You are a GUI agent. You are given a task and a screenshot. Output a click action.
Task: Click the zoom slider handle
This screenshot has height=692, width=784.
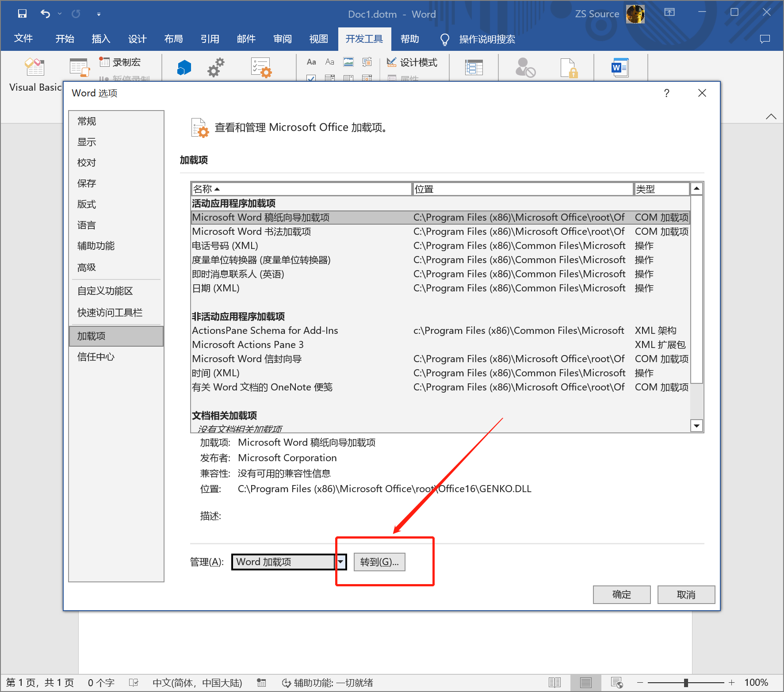686,683
